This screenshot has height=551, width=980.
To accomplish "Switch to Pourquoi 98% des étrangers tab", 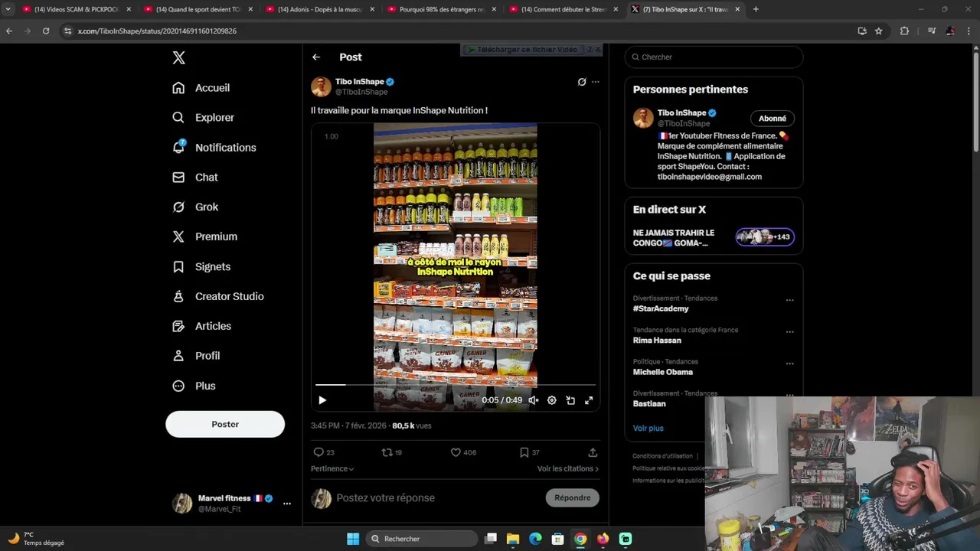I will click(442, 9).
